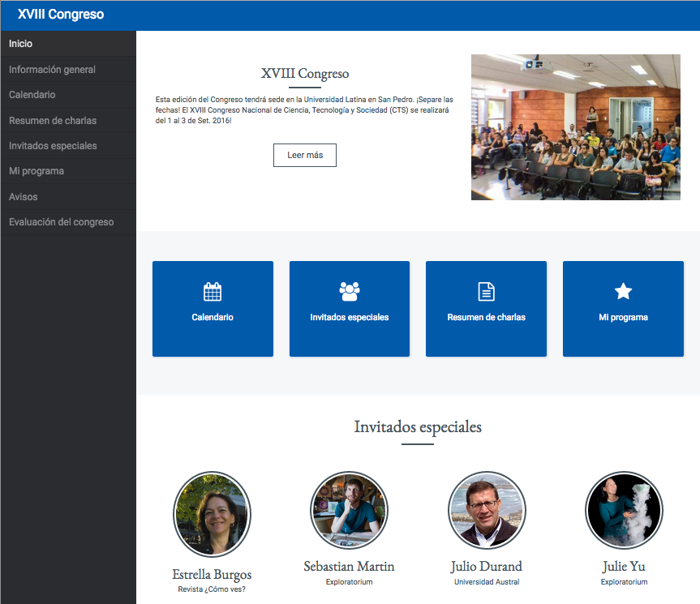Click Julie Yu's profile picture

624,511
